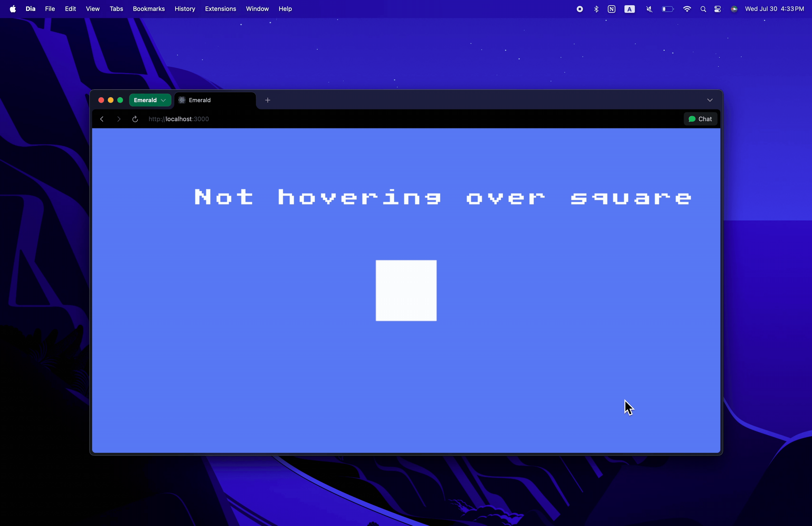This screenshot has height=526, width=812.
Task: Open the Dia application menu
Action: (x=31, y=9)
